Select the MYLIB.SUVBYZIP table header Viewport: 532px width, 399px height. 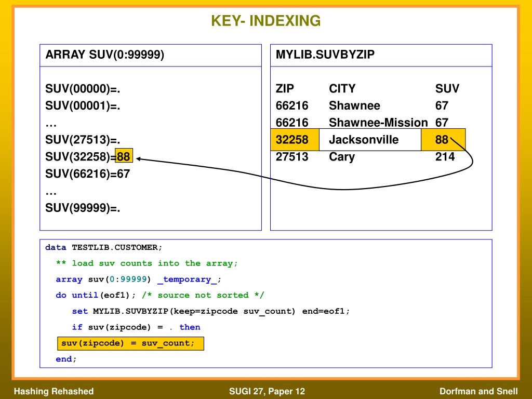click(325, 54)
